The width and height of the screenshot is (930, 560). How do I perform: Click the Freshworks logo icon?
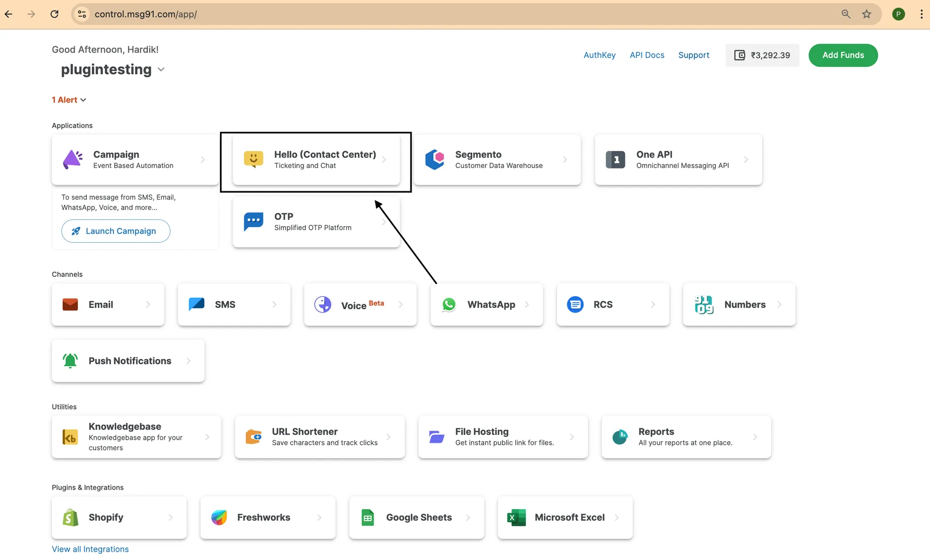click(219, 517)
